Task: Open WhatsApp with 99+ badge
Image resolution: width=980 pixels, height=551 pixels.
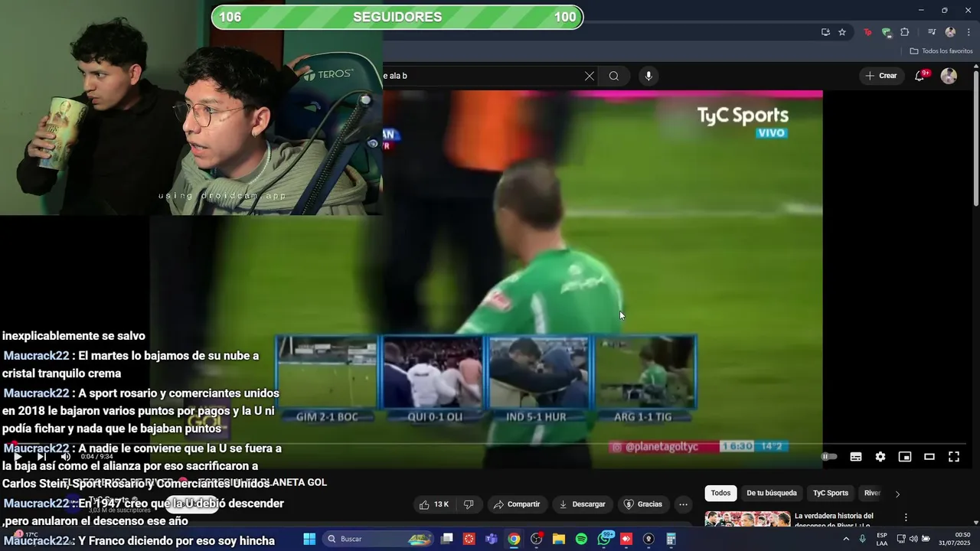Action: click(604, 539)
